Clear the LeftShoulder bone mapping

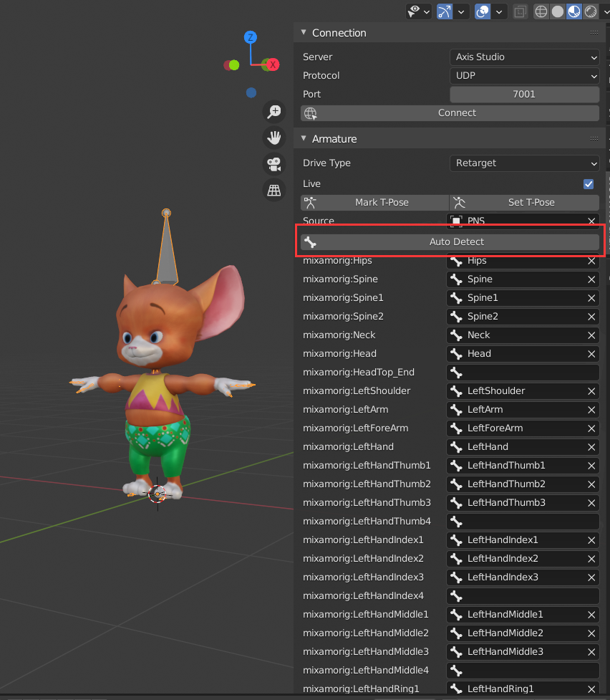coord(591,391)
